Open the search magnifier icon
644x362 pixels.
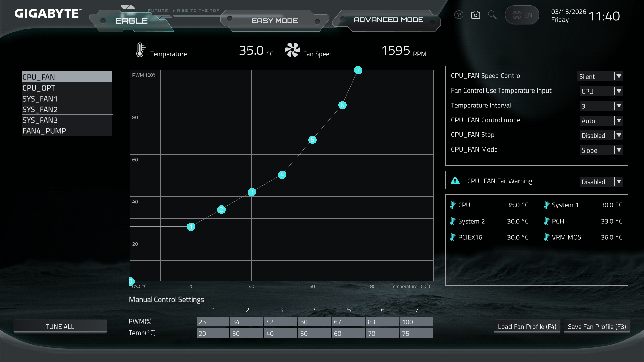[492, 15]
